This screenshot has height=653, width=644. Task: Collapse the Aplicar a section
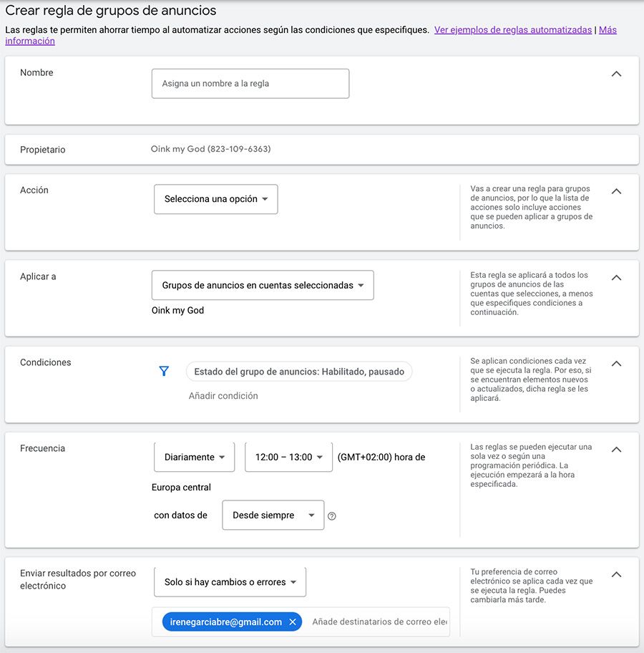pyautogui.click(x=616, y=277)
